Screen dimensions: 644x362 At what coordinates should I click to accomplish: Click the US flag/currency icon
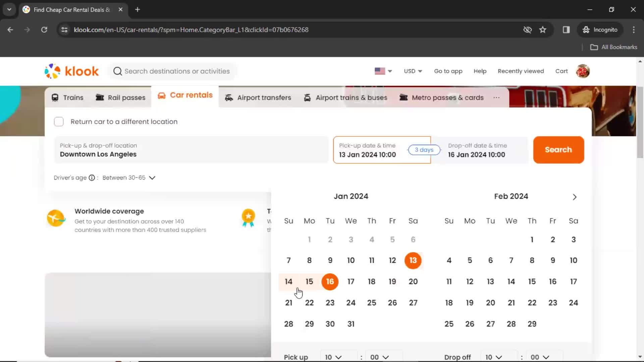(382, 71)
